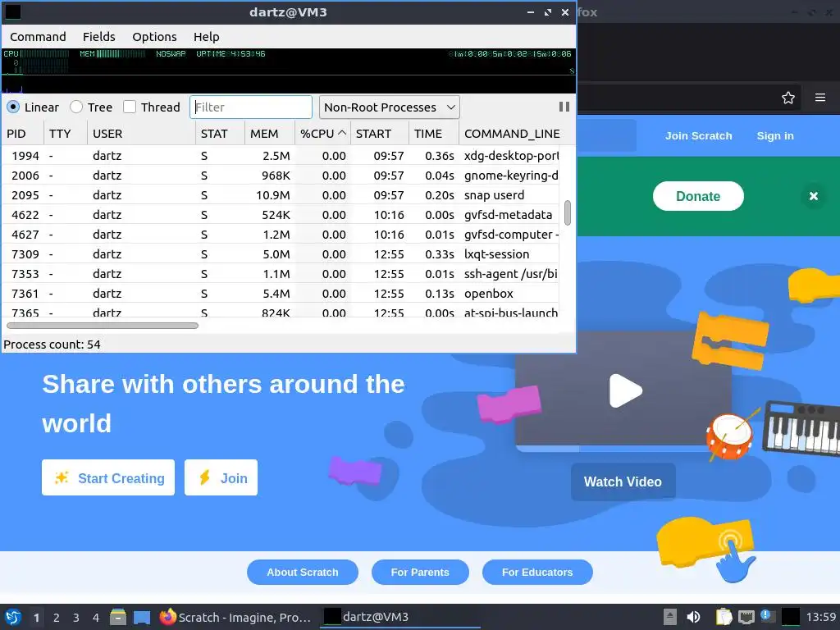Open the file manager icon in taskbar
Image resolution: width=840 pixels, height=630 pixels.
(x=118, y=617)
